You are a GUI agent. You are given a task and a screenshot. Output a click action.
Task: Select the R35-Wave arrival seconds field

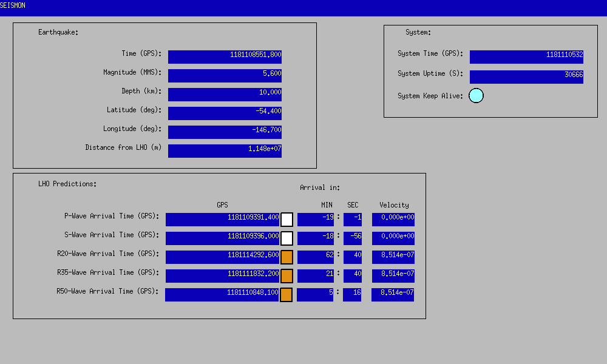click(x=353, y=276)
